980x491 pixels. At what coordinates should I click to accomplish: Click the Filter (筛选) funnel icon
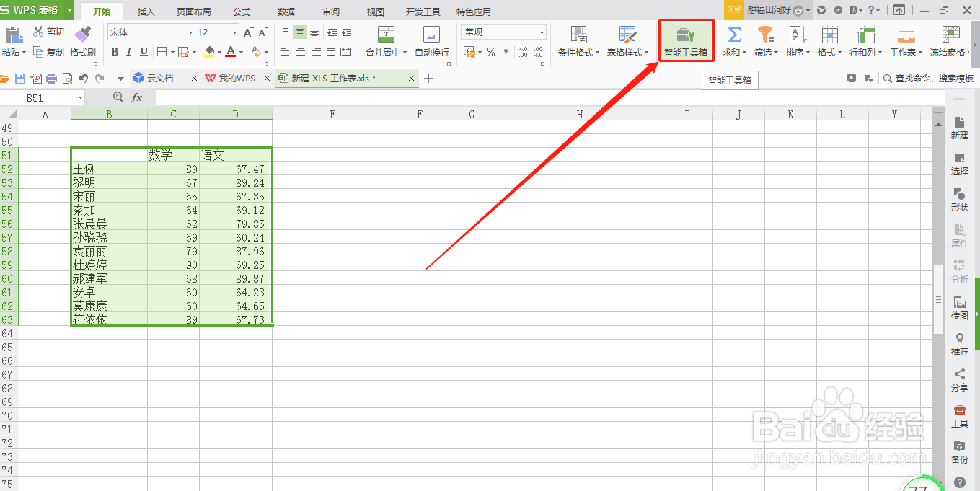765,35
